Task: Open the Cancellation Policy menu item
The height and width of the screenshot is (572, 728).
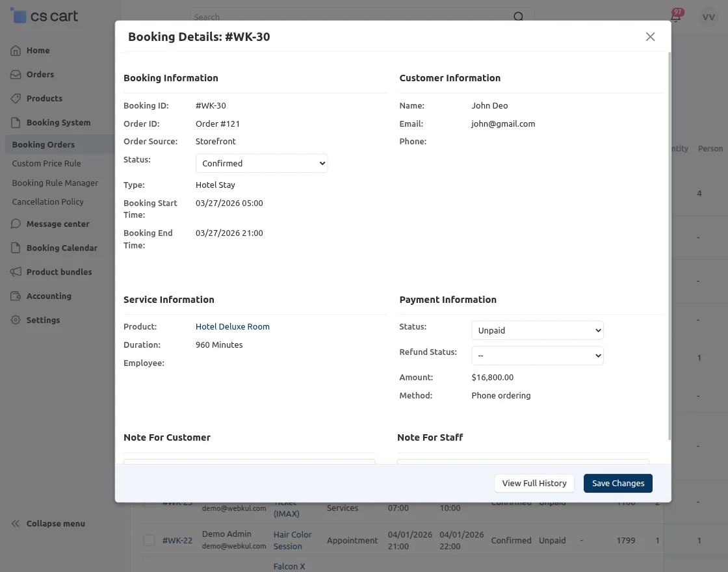Action: point(47,201)
